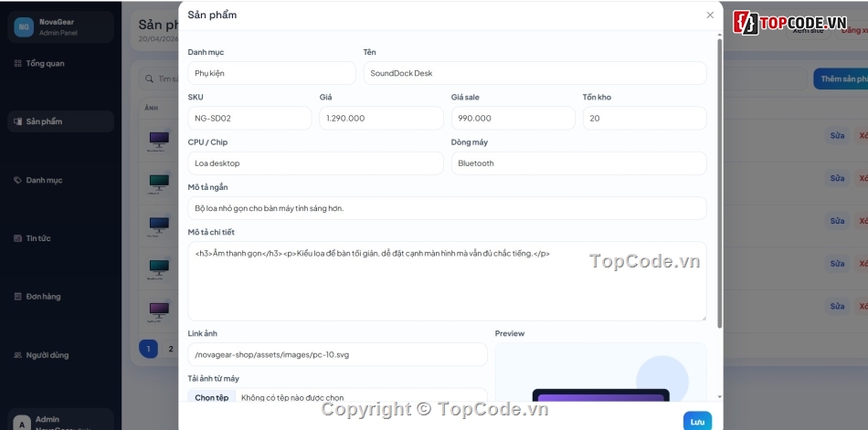
Task: Click the search magnifier icon
Action: coord(149,79)
